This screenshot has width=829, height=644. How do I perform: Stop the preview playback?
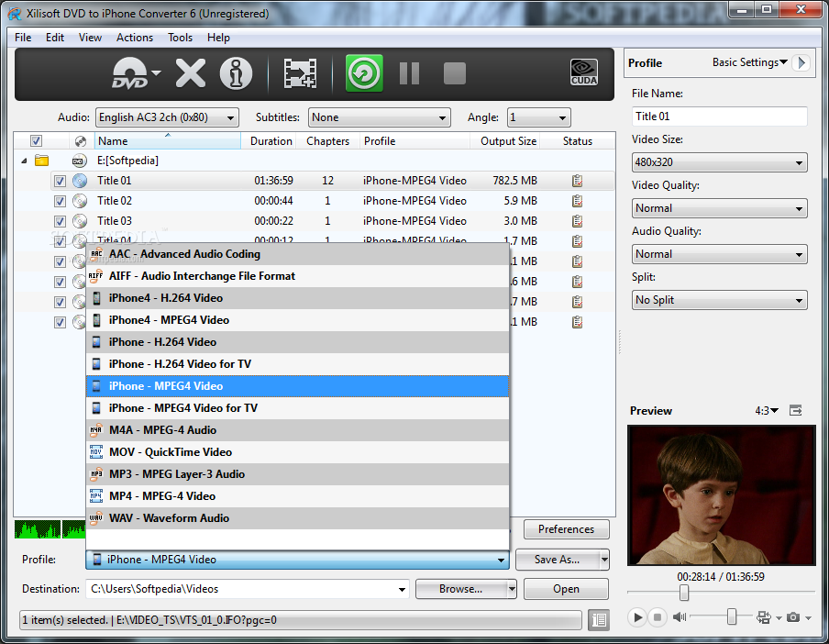[658, 617]
